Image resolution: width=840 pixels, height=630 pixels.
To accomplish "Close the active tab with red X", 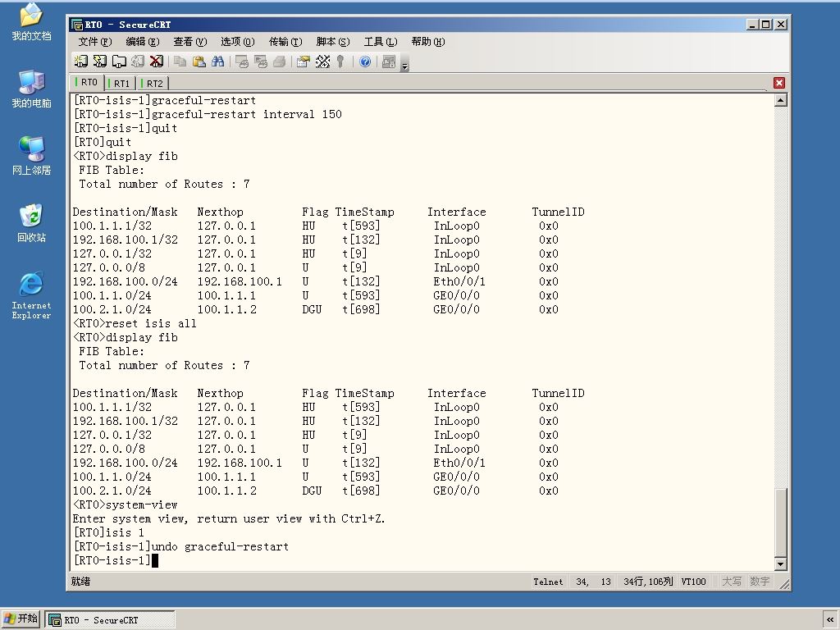I will click(x=779, y=83).
